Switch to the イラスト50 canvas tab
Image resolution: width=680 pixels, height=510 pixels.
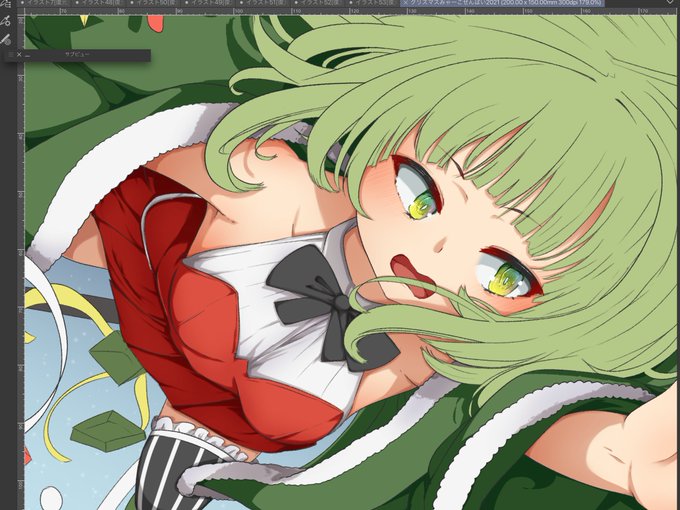(x=153, y=3)
